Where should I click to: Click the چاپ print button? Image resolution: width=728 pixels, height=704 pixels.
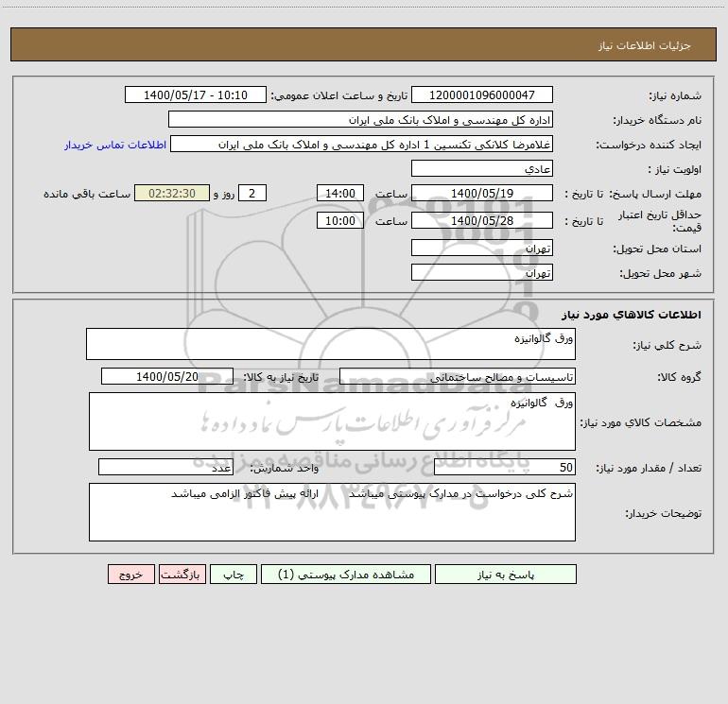[x=234, y=574]
